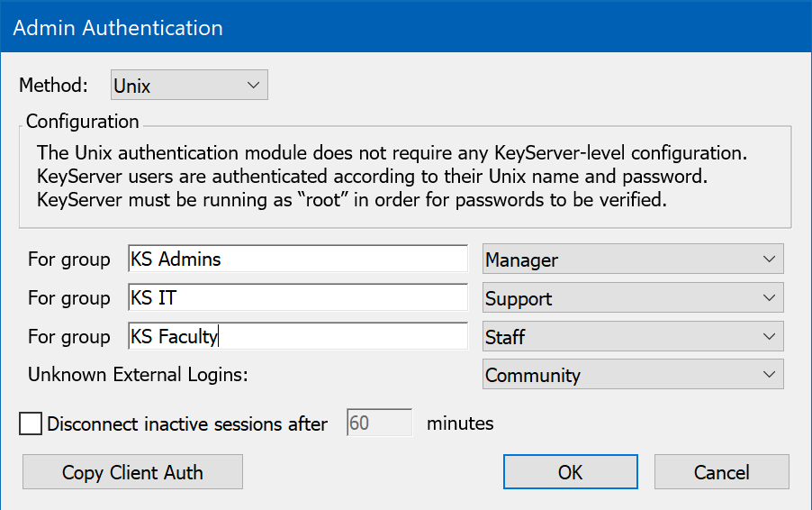Expand the Manager role dropdown
812x510 pixels.
[x=632, y=260]
